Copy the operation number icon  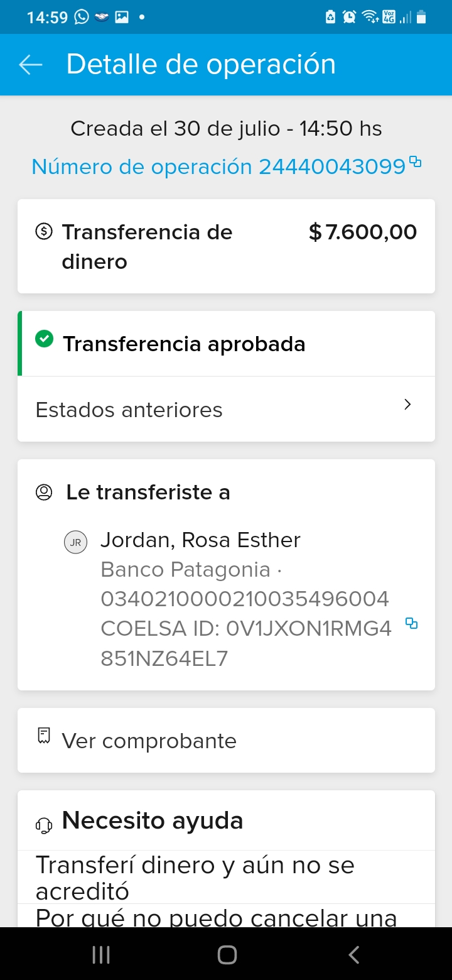415,161
